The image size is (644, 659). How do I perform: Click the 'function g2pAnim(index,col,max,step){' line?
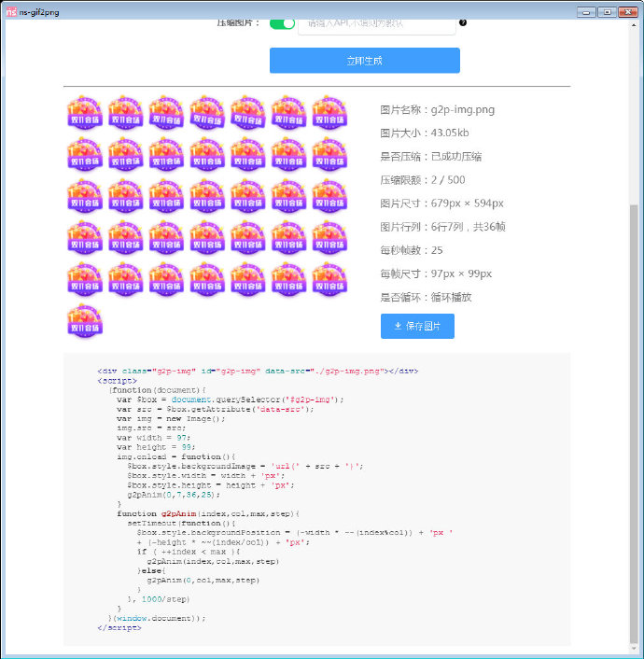[x=208, y=513]
